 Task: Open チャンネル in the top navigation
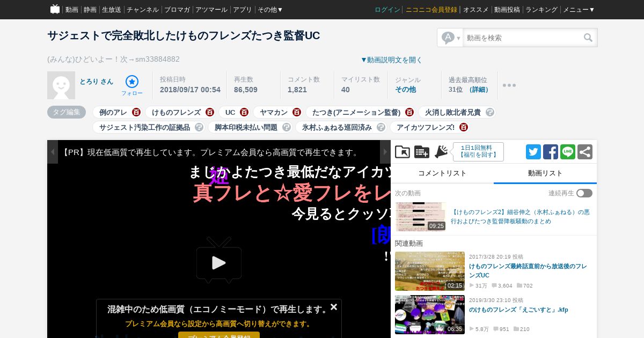[143, 10]
